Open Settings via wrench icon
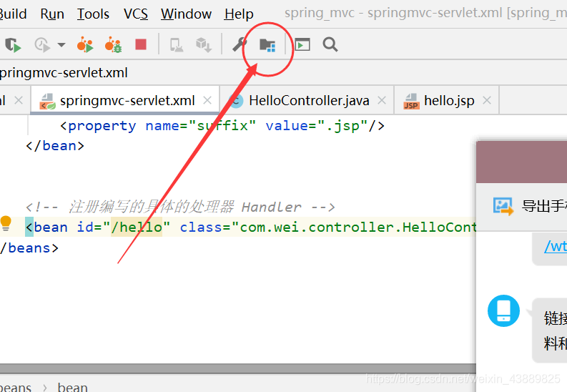Image resolution: width=567 pixels, height=392 pixels. point(240,45)
